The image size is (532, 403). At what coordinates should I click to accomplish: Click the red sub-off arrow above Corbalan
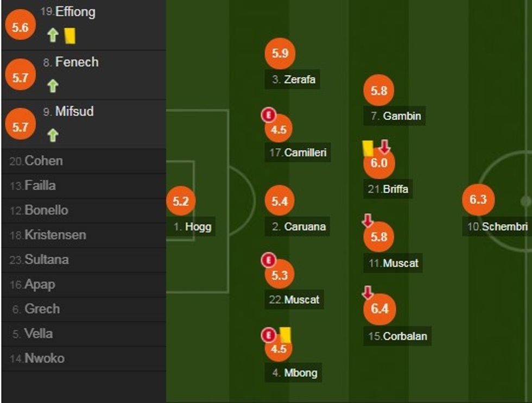click(x=368, y=293)
